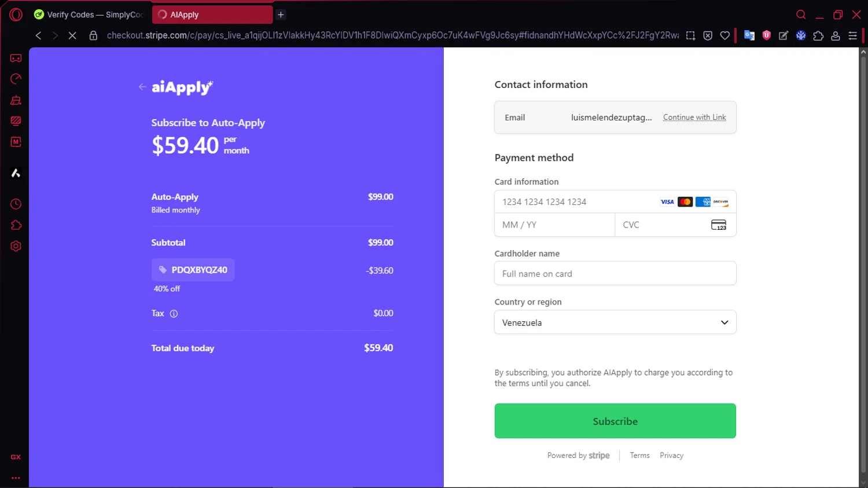The image size is (868, 488).
Task: Open the easy setup menu icon
Action: point(853,35)
